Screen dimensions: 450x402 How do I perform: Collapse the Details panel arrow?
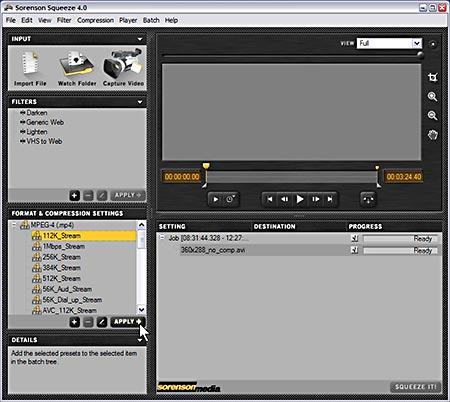[x=140, y=340]
